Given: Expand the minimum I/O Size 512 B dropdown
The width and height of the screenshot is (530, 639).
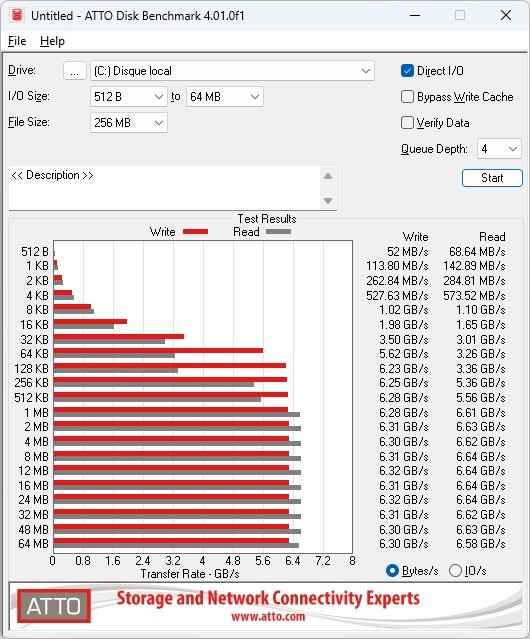Looking at the screenshot, I should (x=128, y=97).
